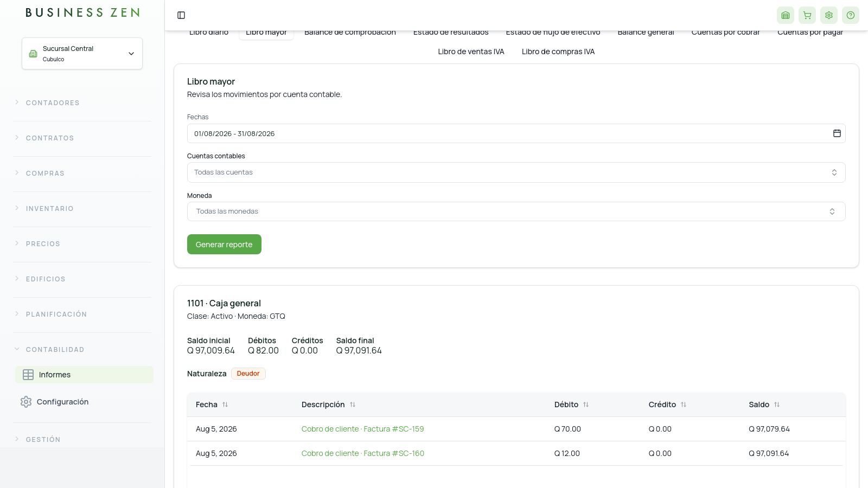Collapse the Contabilidad sidebar section

[82, 349]
